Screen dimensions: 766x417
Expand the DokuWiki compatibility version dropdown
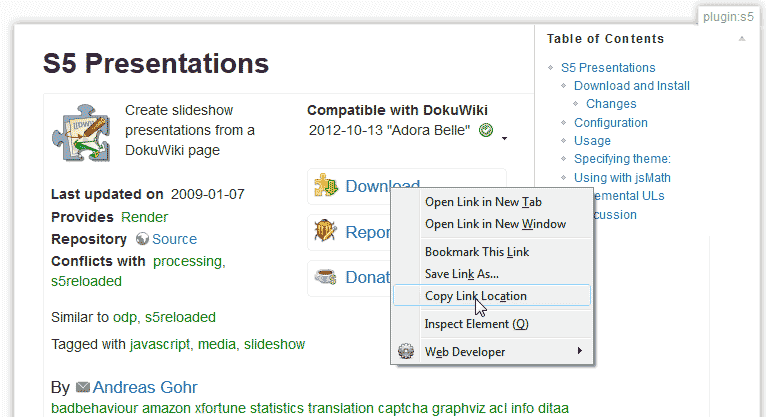505,137
